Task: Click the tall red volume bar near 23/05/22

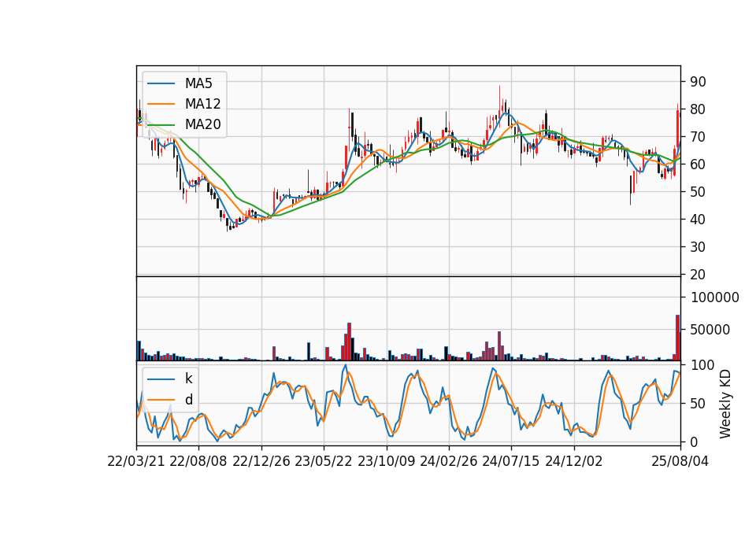Action: pos(349,342)
